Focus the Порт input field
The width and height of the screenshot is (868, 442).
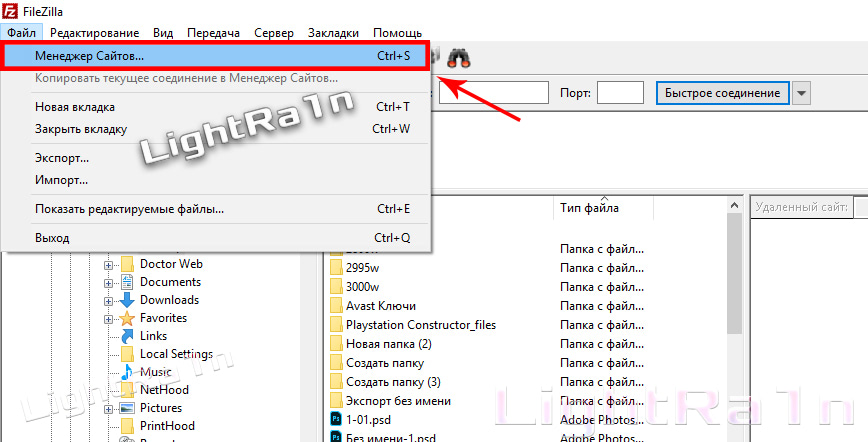[x=620, y=92]
